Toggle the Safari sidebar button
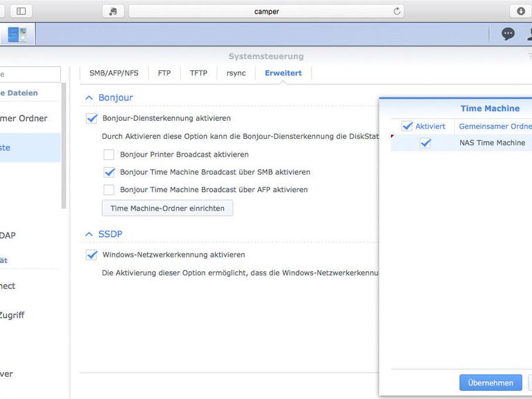532x399 pixels. coord(21,11)
